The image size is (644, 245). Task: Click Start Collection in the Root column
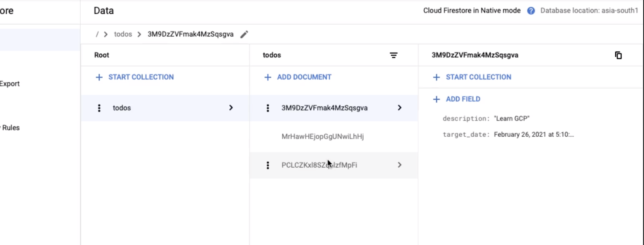134,77
